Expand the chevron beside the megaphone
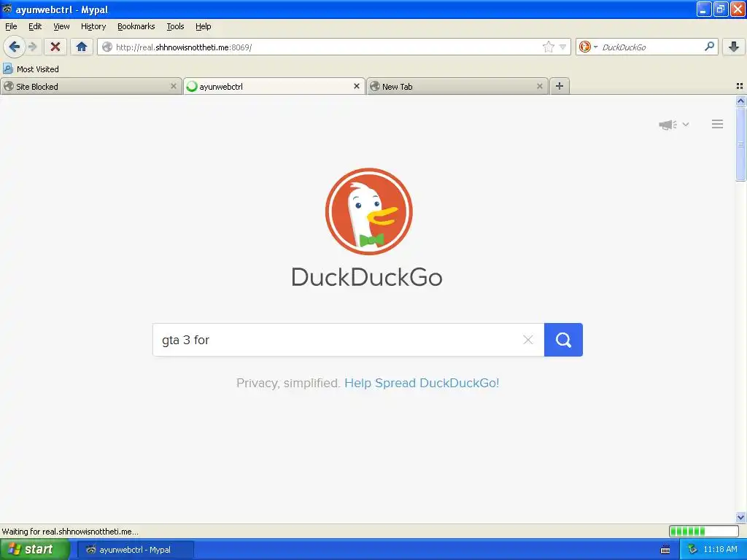This screenshot has height=560, width=747. [686, 124]
